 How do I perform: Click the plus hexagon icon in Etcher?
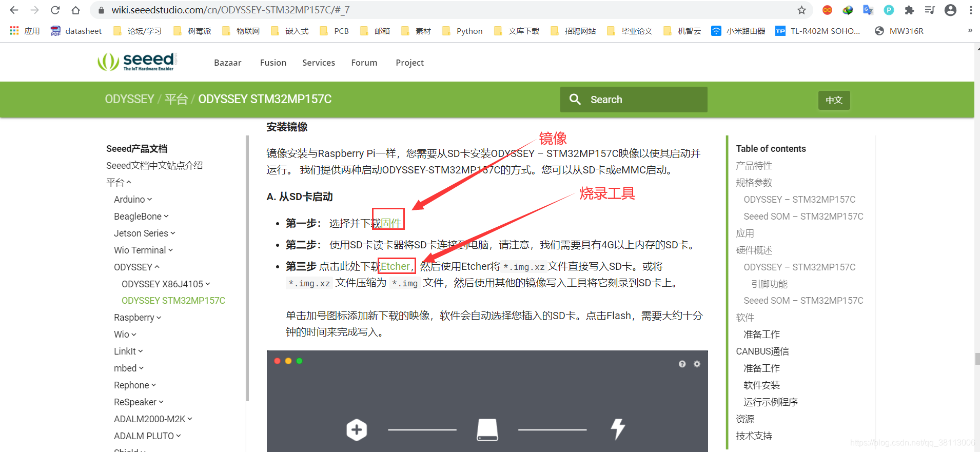point(357,429)
